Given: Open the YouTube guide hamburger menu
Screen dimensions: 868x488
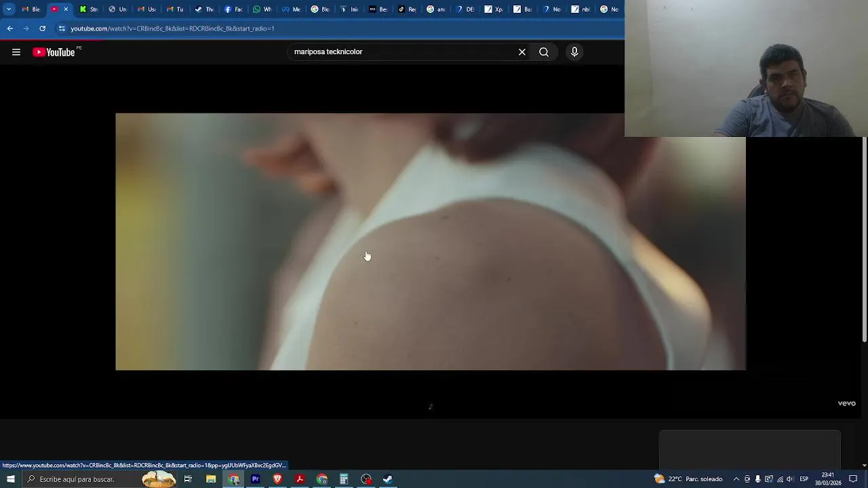Looking at the screenshot, I should pyautogui.click(x=16, y=52).
